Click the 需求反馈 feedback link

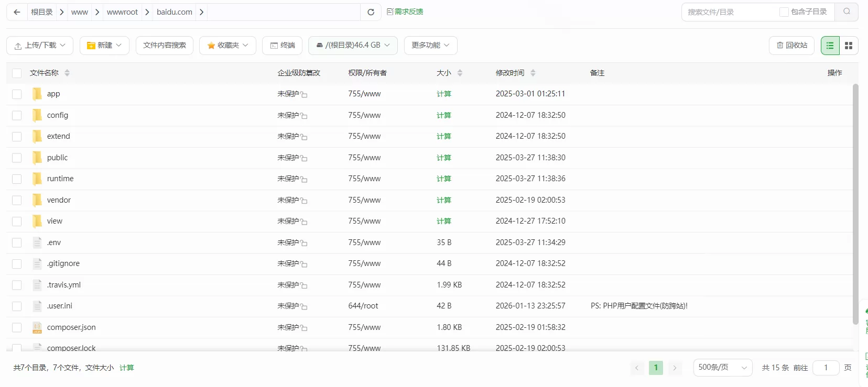[405, 12]
